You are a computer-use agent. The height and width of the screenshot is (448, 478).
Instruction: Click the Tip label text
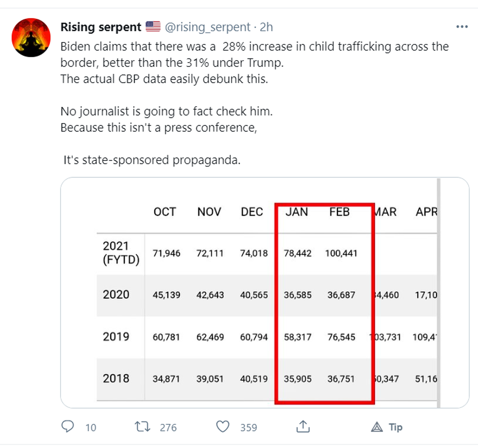coord(396,427)
